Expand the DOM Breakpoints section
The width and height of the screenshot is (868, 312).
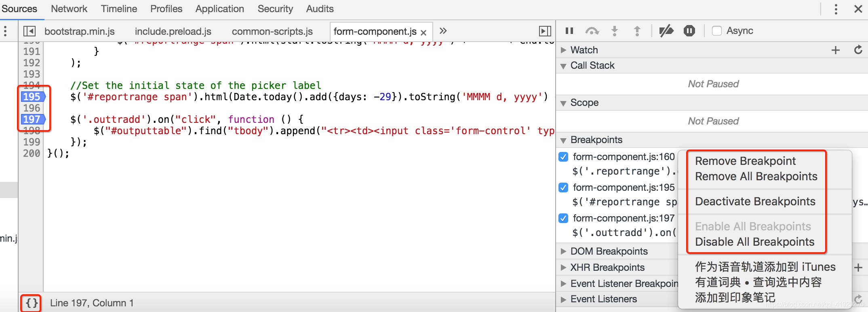tap(563, 251)
